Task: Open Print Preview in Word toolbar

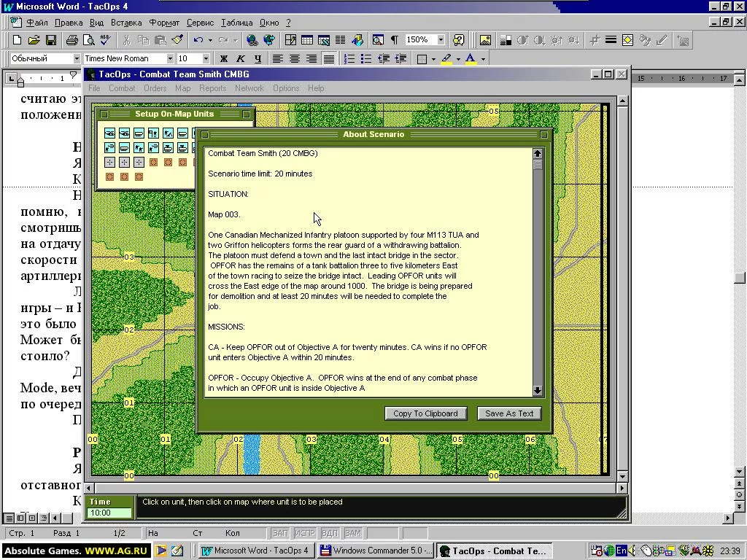Action: click(88, 40)
